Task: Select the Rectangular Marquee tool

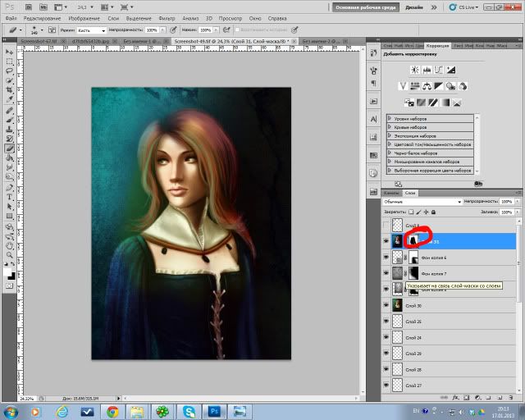Action: 9,62
